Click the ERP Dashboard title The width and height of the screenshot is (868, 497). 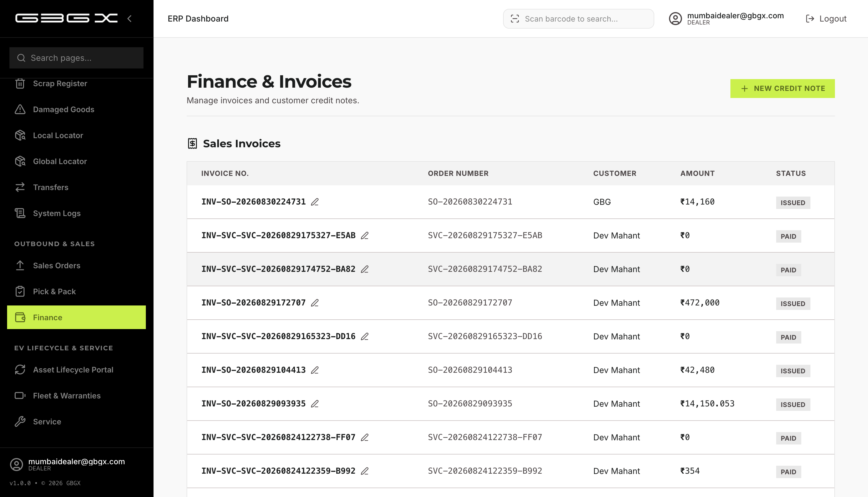198,18
